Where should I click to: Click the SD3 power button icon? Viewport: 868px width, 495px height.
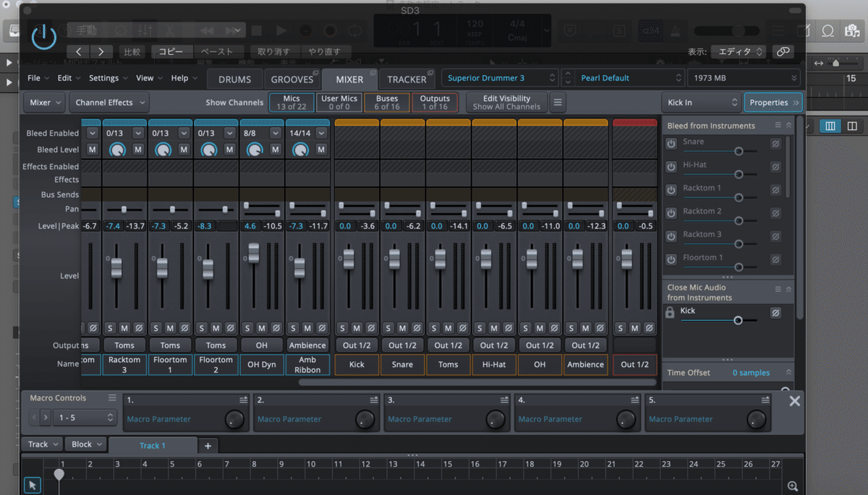click(x=43, y=37)
